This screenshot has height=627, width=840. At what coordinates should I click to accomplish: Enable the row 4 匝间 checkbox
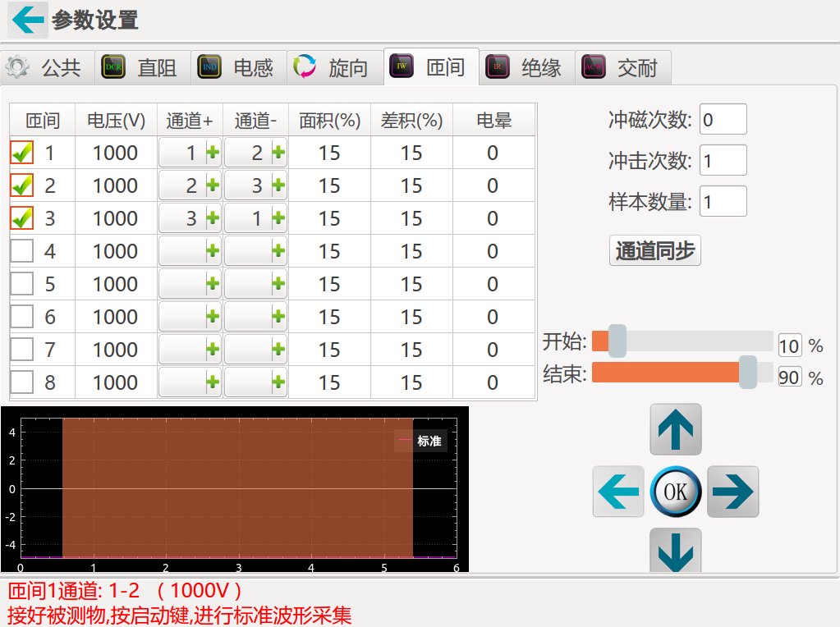click(22, 250)
